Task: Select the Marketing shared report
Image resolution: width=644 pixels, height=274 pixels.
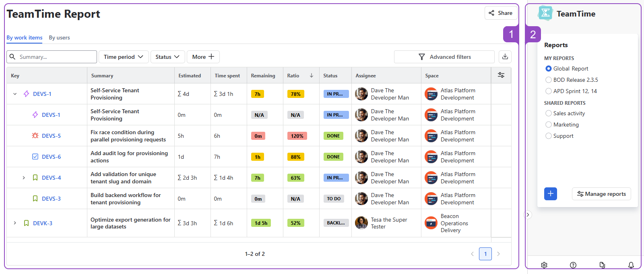Action: tap(549, 125)
